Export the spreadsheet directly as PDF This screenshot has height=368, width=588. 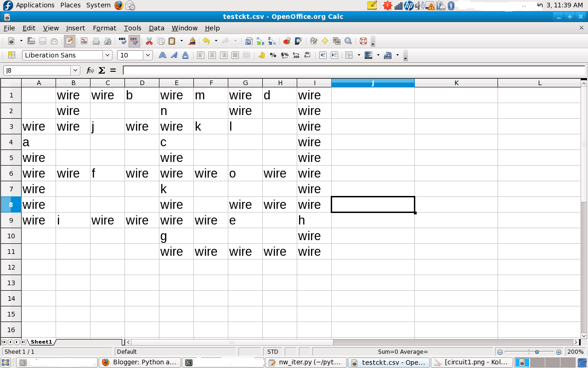click(x=83, y=41)
